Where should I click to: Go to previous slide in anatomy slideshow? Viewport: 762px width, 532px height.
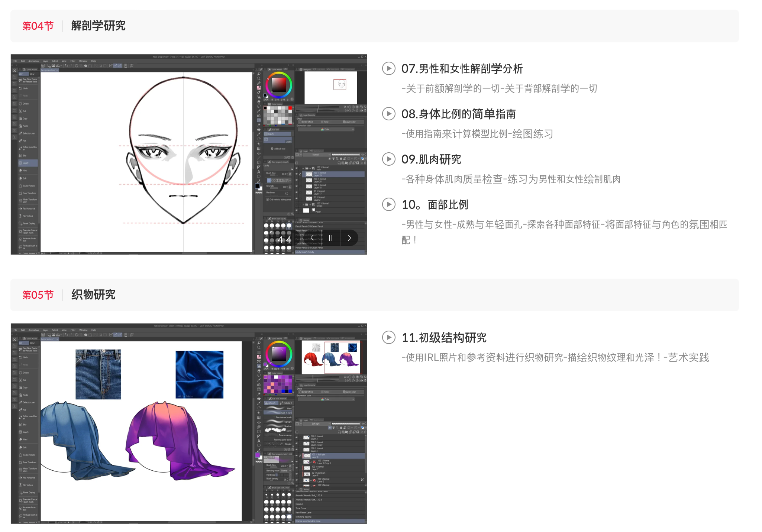312,238
